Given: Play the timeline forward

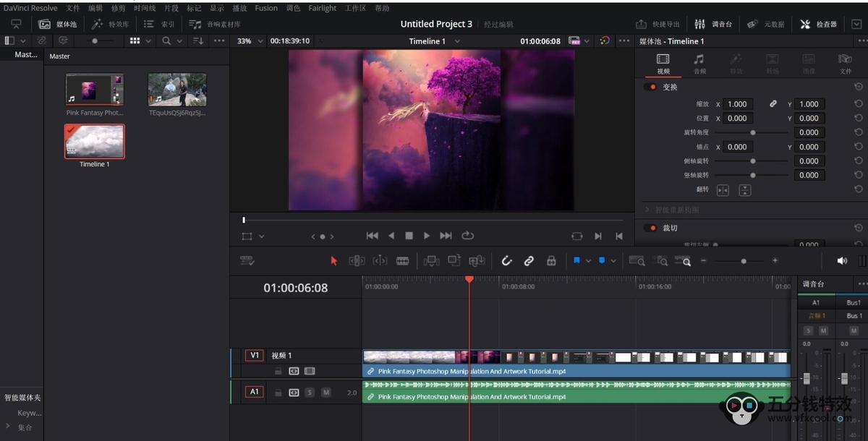Looking at the screenshot, I should (x=427, y=236).
